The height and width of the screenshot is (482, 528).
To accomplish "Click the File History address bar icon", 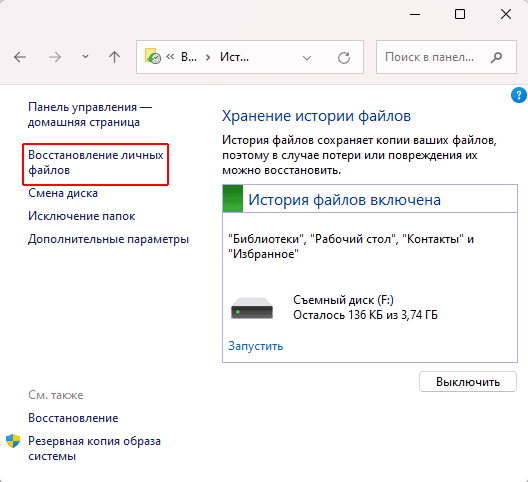I will [x=153, y=56].
